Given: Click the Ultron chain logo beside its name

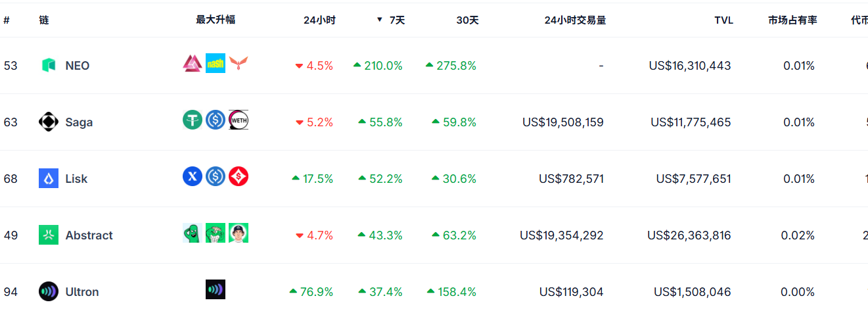Looking at the screenshot, I should (49, 291).
